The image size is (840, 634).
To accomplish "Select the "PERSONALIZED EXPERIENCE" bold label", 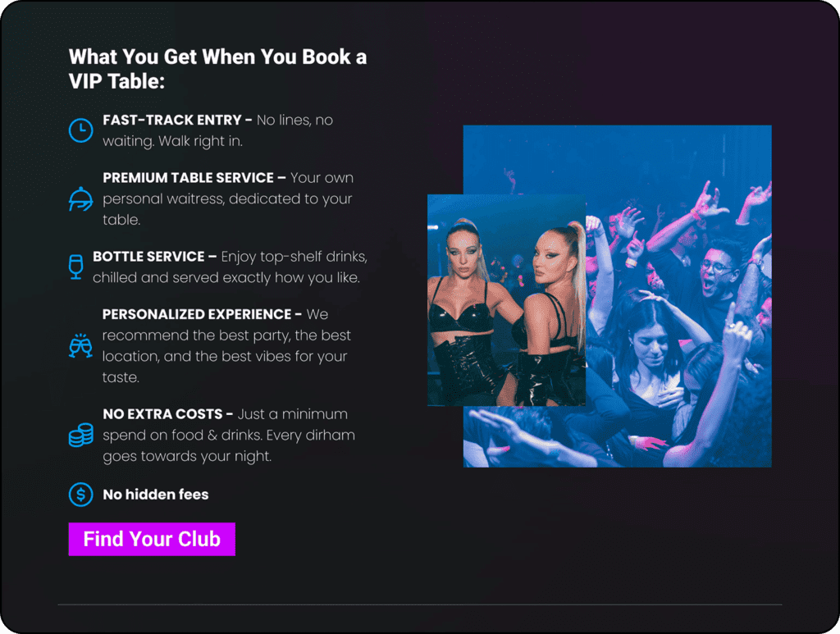I will [196, 314].
